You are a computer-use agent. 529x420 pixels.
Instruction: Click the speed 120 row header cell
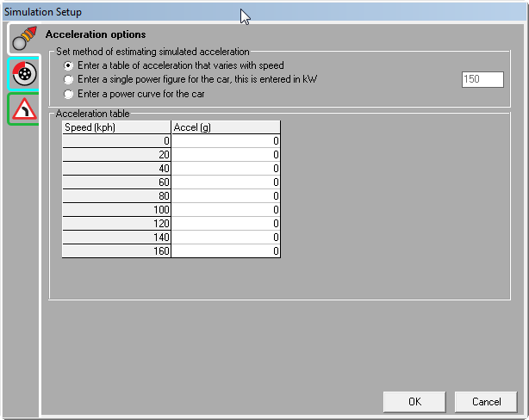(x=116, y=224)
